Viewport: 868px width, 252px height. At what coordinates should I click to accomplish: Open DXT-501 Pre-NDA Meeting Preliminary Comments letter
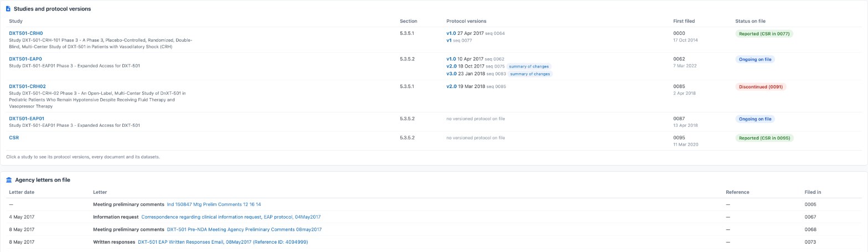[244, 229]
